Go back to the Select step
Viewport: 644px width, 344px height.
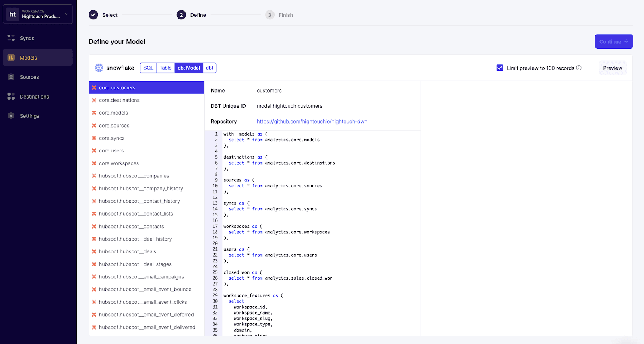[103, 15]
